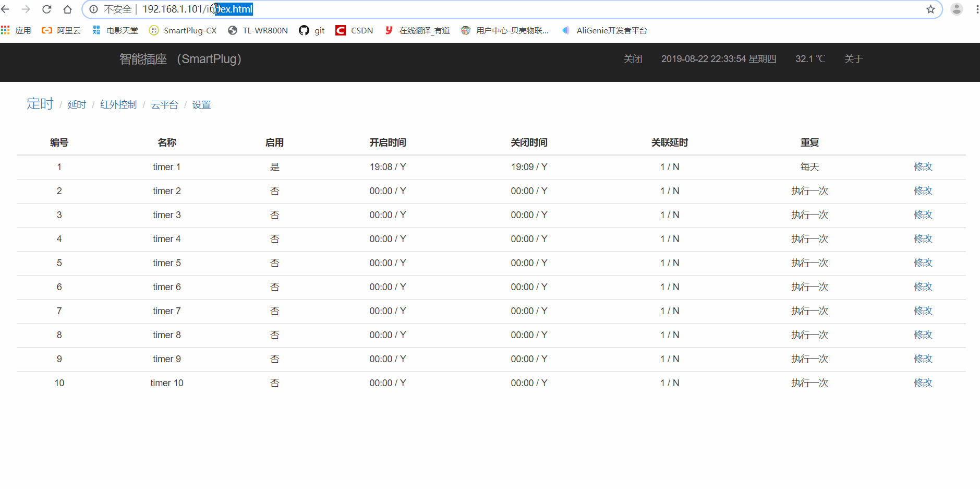
Task: Click the 名称 column header
Action: pyautogui.click(x=167, y=142)
